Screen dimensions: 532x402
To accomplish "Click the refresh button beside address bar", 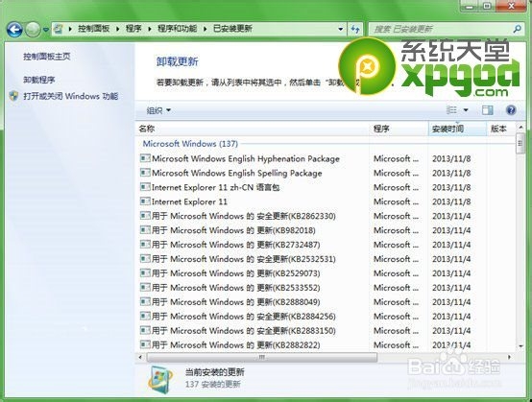I will click(x=355, y=29).
